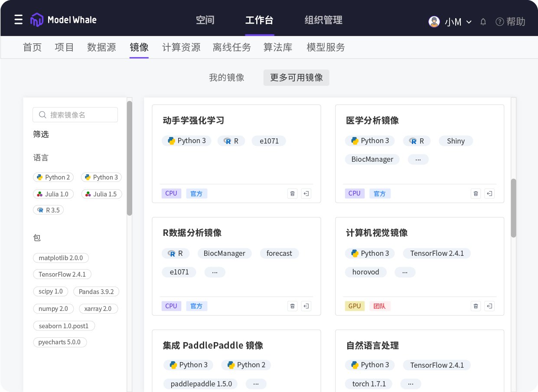Open the 集成 PaddlePaddle 镜像 card title
The height and width of the screenshot is (392, 538).
click(213, 346)
